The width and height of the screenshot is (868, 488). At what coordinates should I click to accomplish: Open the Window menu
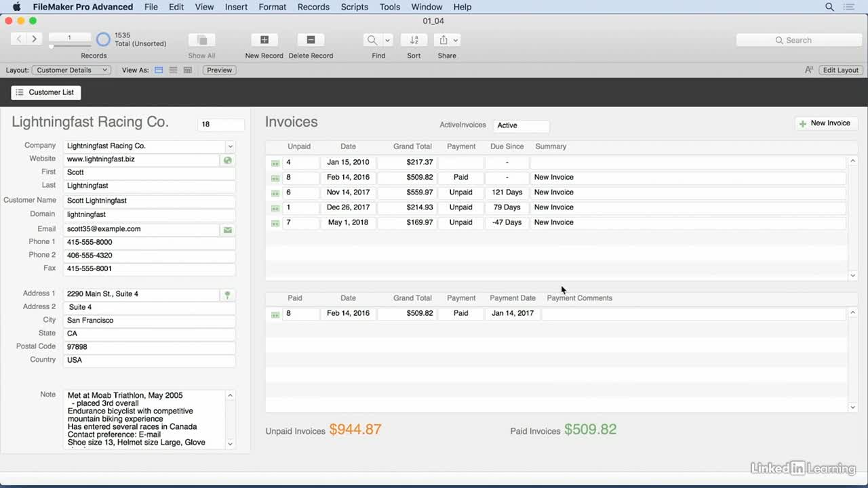[x=427, y=7]
